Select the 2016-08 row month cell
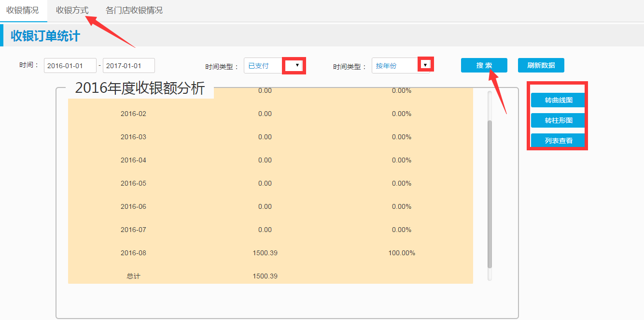The image size is (644, 320). pyautogui.click(x=133, y=253)
